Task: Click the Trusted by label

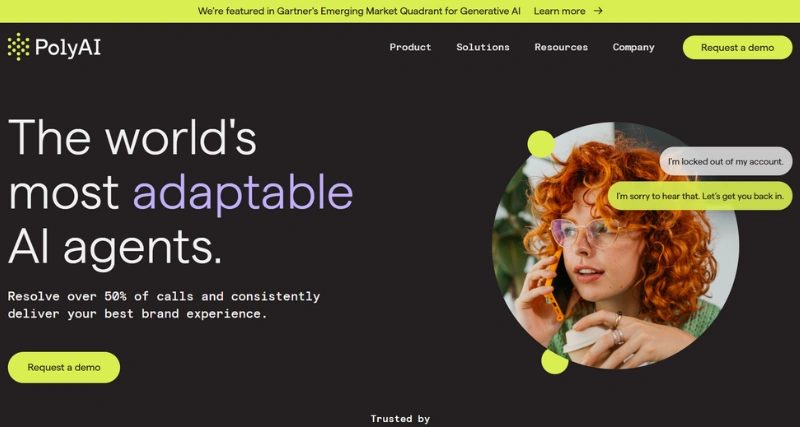Action: pyautogui.click(x=400, y=419)
